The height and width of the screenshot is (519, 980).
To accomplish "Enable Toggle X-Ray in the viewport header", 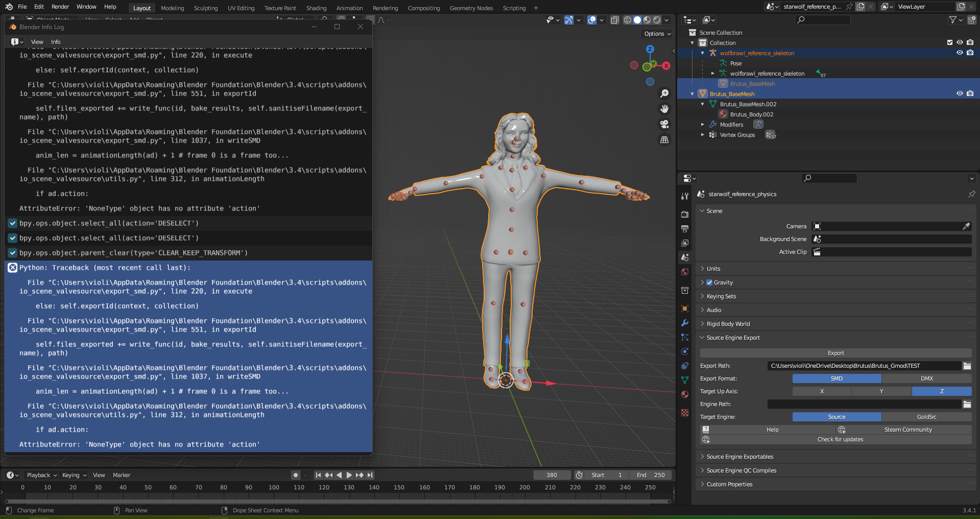I will coord(615,20).
